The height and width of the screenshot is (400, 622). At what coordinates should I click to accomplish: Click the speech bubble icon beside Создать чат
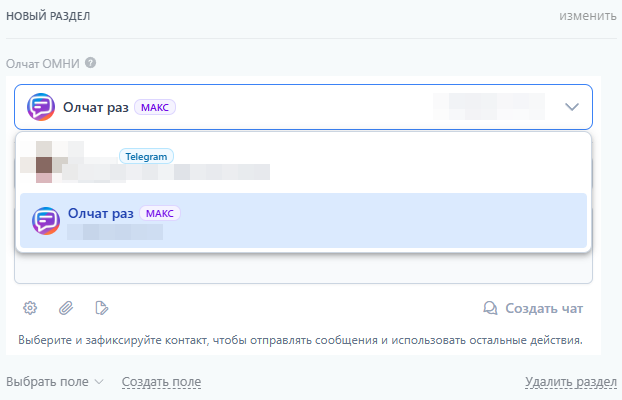coord(490,308)
